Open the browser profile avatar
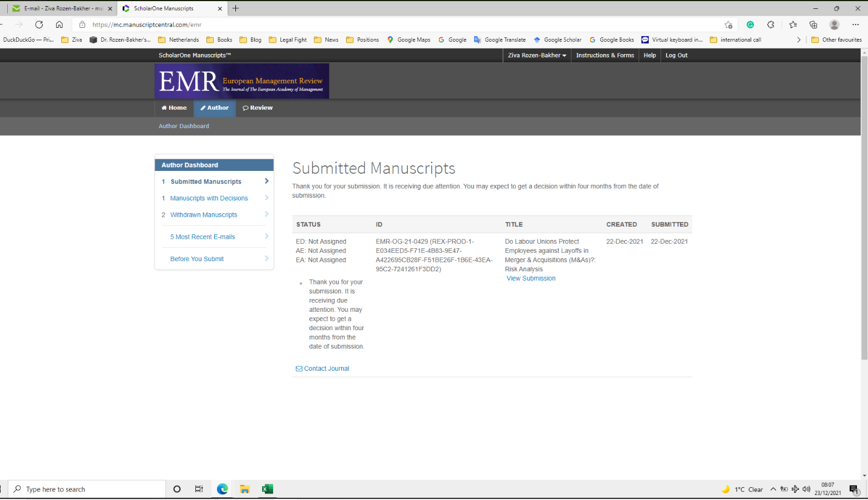Screen dimensions: 868x500 coord(834,24)
